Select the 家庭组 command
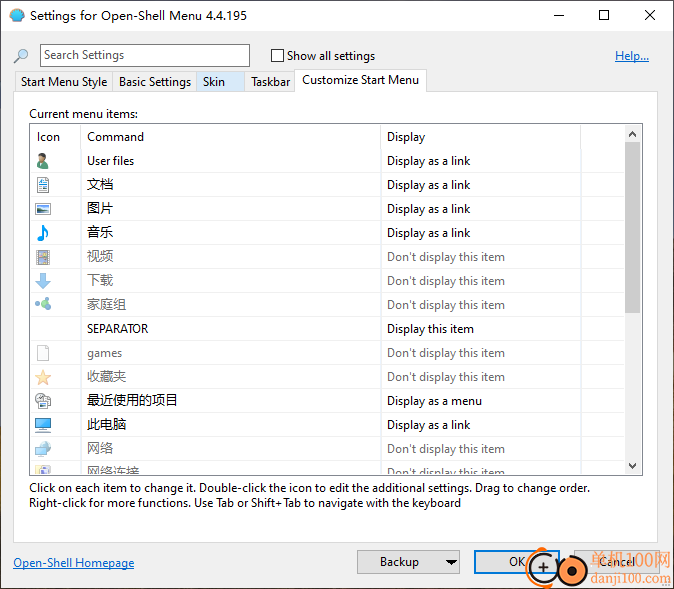The image size is (674, 589). 107,305
